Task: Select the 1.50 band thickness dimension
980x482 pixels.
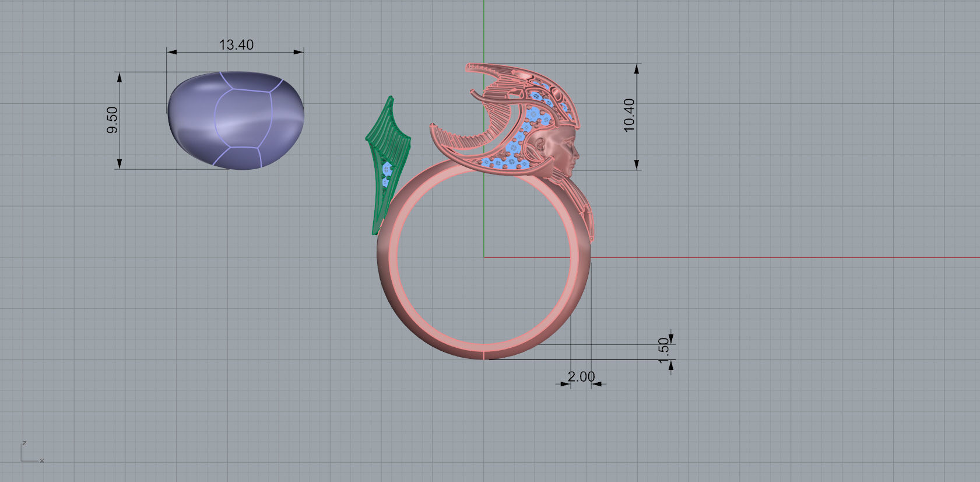Action: (663, 350)
